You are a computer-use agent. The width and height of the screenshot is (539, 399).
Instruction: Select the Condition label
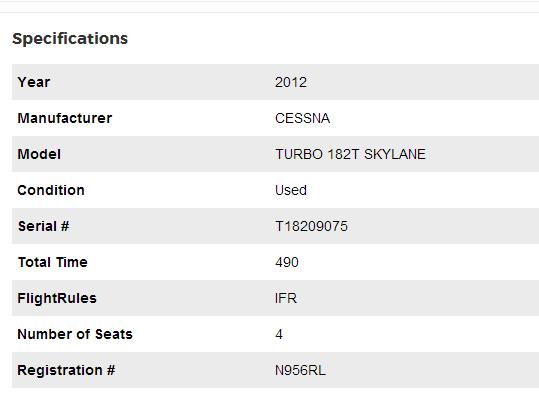tap(51, 190)
